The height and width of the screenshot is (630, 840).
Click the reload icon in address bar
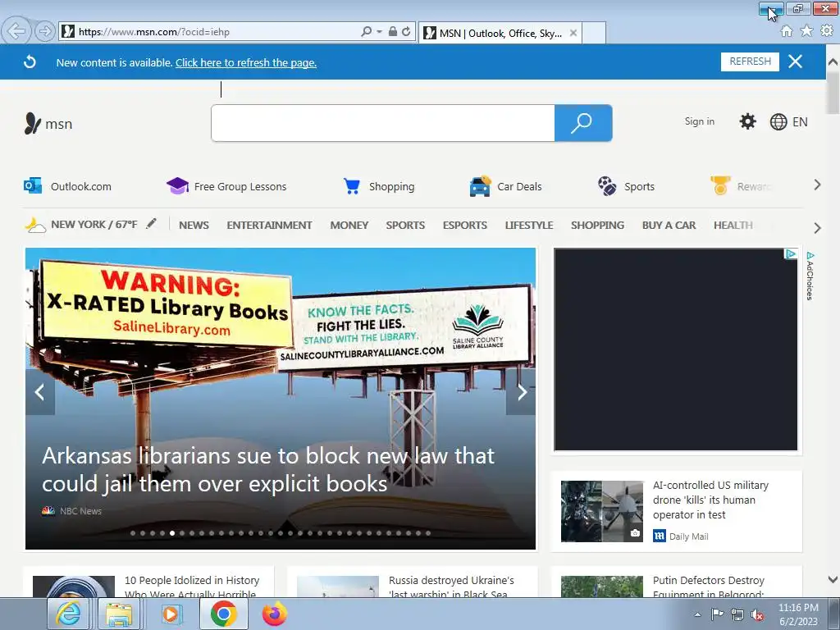[x=407, y=32]
